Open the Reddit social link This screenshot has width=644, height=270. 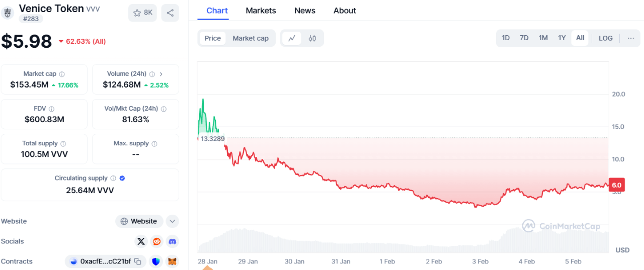(x=157, y=241)
